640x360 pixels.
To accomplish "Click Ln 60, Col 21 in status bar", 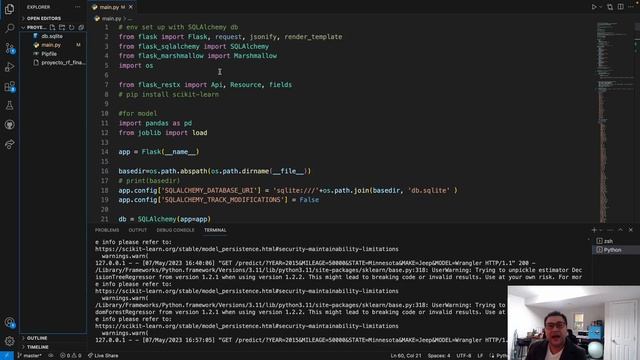I will pyautogui.click(x=406, y=356).
